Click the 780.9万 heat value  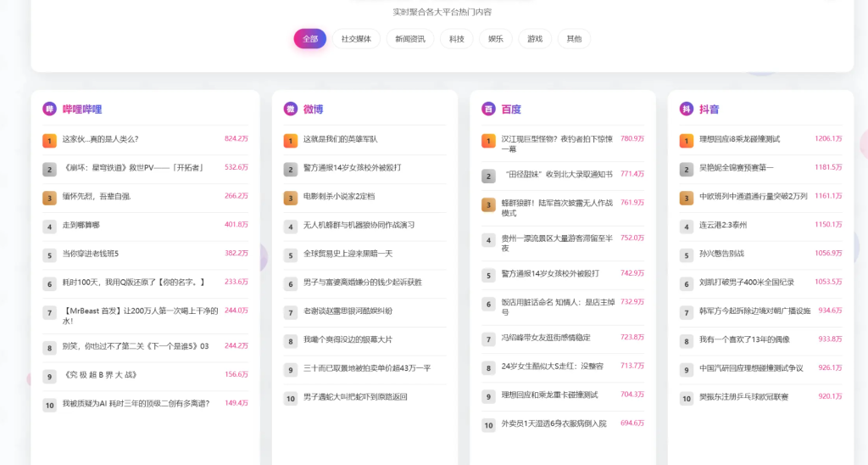(632, 138)
